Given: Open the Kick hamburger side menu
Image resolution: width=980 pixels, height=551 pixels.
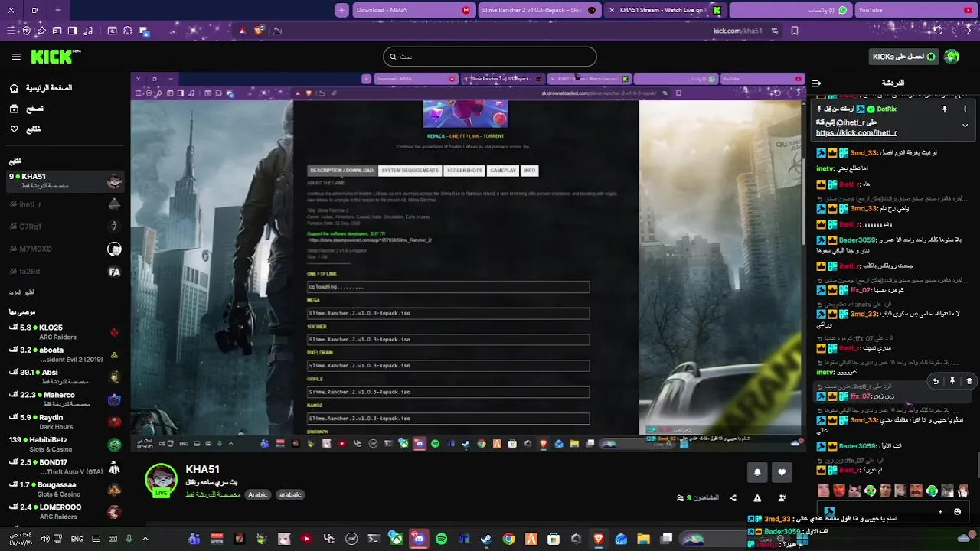Looking at the screenshot, I should click(x=16, y=57).
